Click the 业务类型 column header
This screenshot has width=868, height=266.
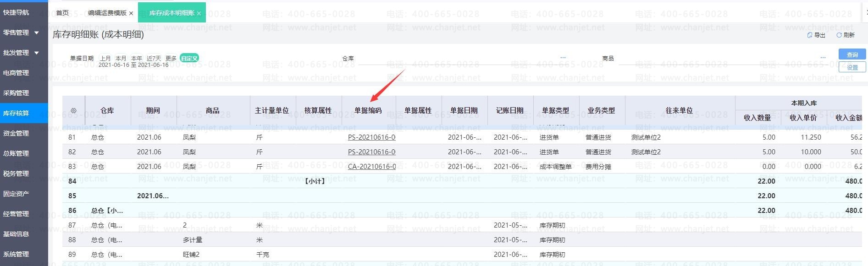[601, 110]
